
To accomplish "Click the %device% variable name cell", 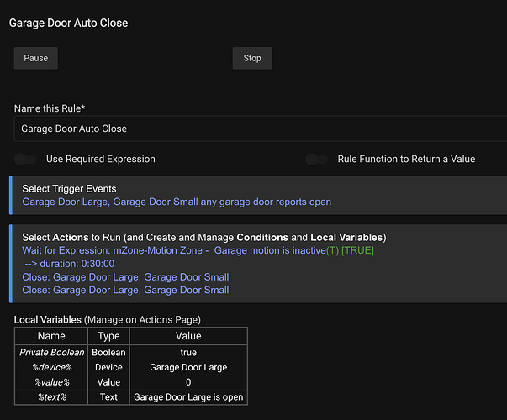I will coord(51,367).
